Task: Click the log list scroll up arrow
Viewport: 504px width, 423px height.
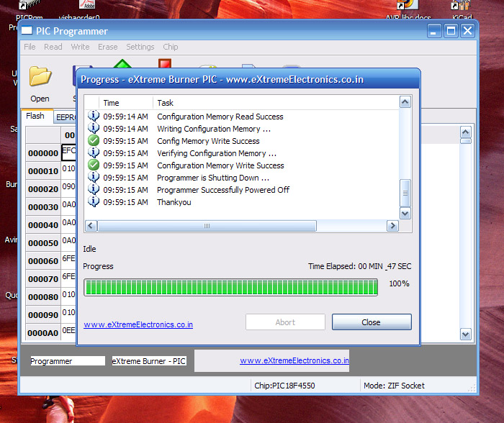Action: point(405,102)
